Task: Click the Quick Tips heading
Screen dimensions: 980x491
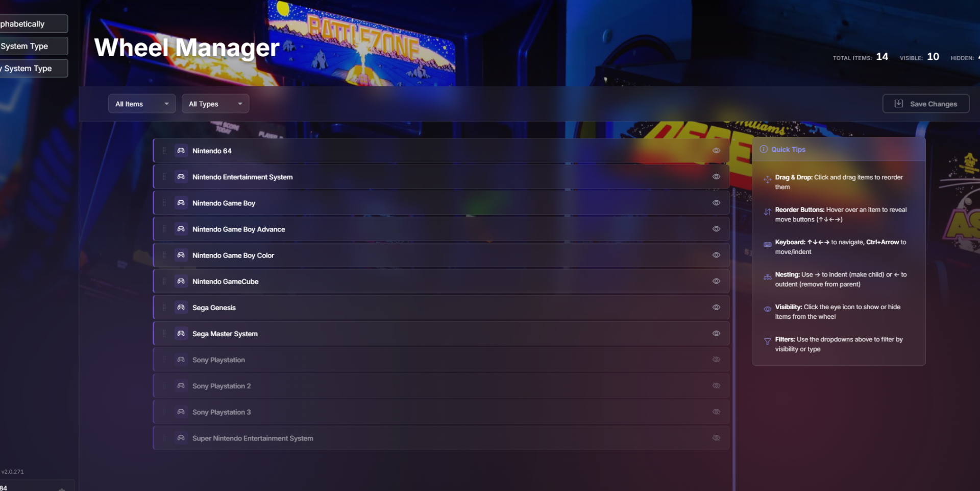Action: [788, 149]
